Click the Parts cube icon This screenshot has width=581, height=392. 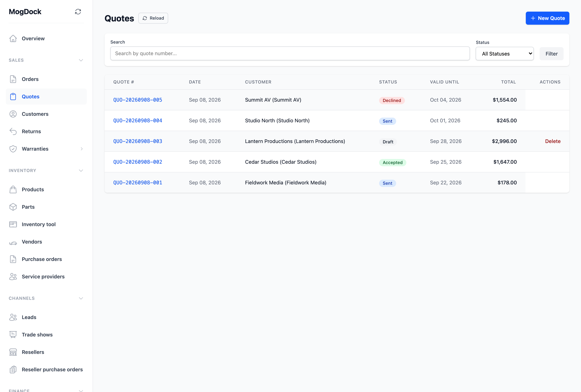coord(13,207)
